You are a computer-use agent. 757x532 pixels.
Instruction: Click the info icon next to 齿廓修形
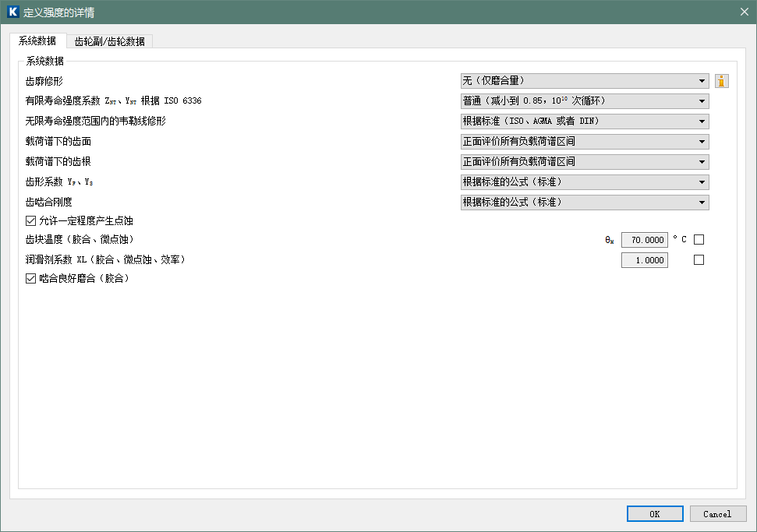[721, 81]
